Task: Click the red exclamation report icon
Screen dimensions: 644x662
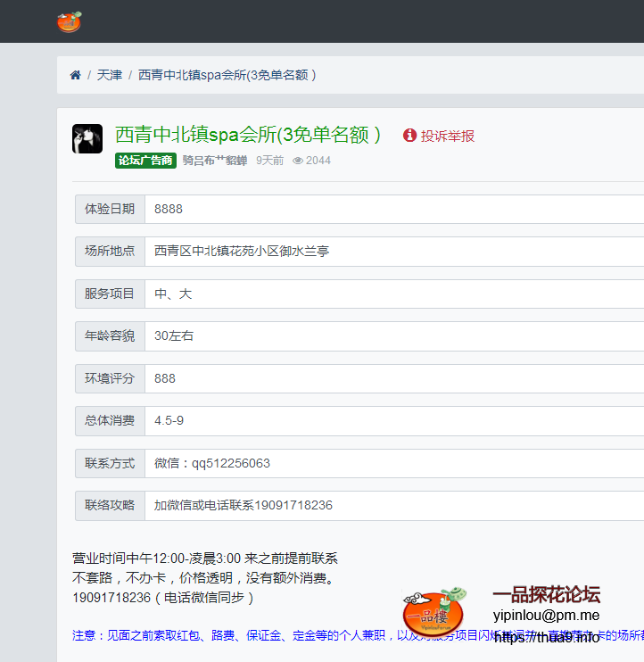Action: pyautogui.click(x=409, y=136)
